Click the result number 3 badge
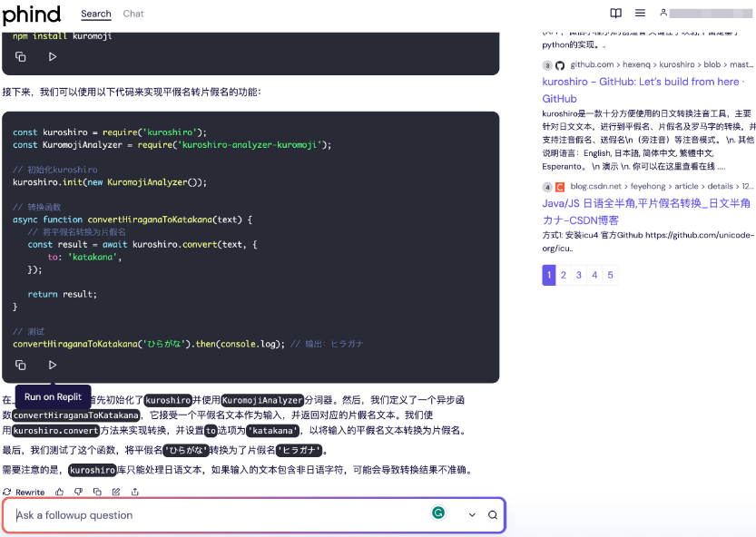 [547, 65]
